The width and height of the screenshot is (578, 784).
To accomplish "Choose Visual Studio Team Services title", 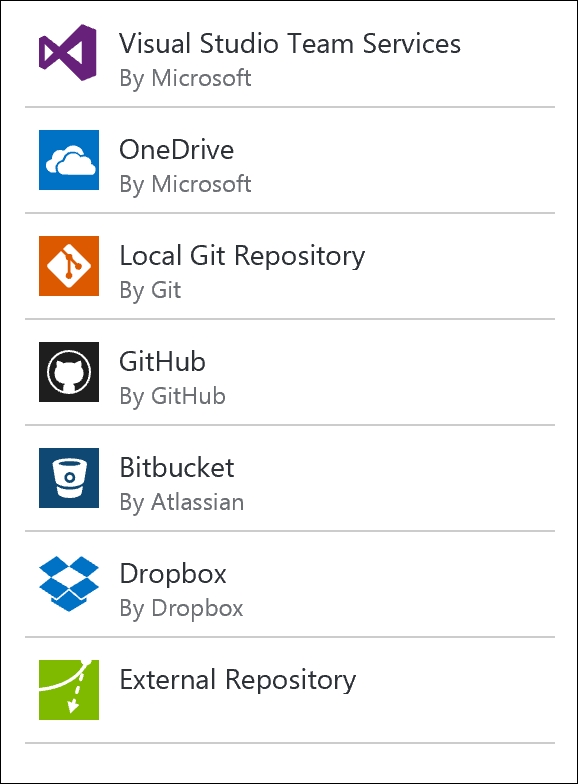I will click(290, 44).
